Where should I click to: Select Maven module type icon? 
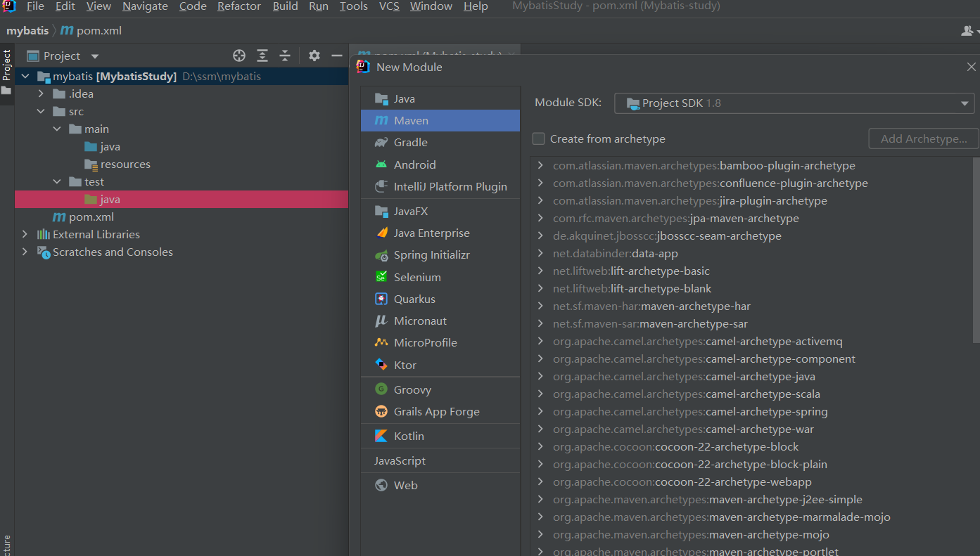381,121
